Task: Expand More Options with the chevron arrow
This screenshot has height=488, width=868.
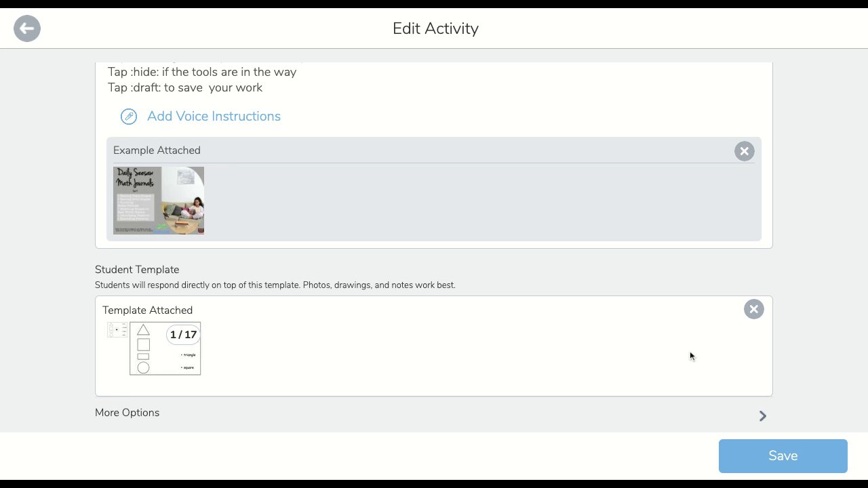Action: tap(763, 416)
